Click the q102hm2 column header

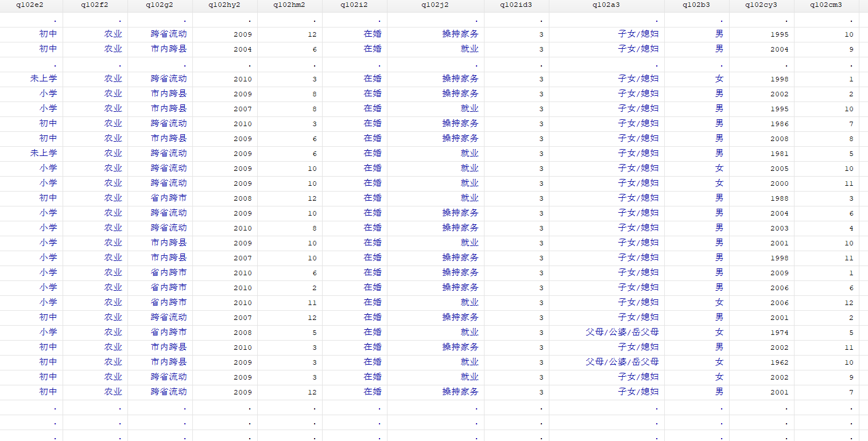[x=289, y=5]
